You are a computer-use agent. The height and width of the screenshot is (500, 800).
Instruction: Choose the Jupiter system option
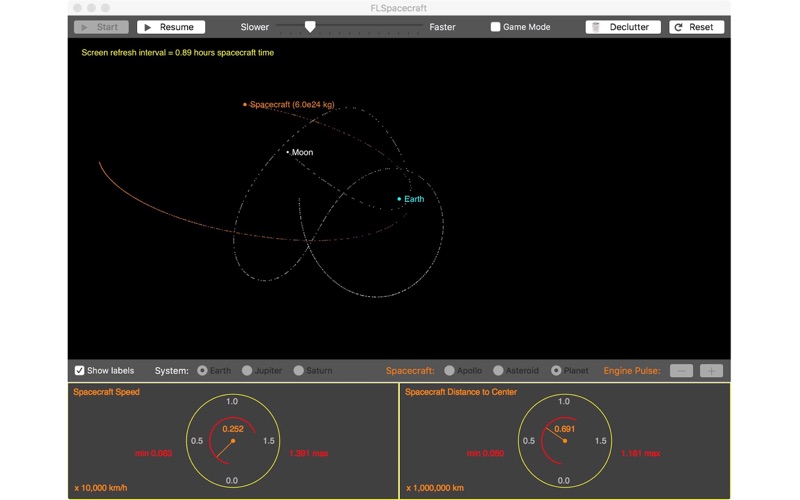coord(247,371)
